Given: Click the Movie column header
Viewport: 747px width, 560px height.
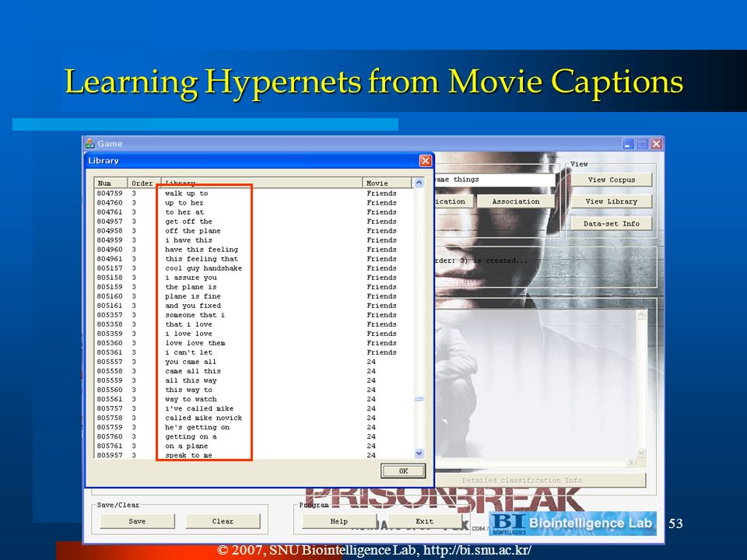Looking at the screenshot, I should point(387,183).
